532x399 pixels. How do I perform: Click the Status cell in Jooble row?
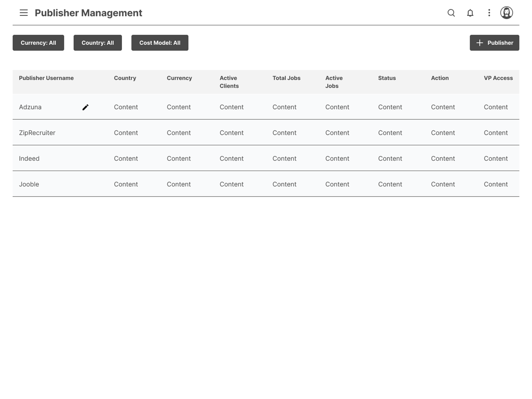click(x=390, y=184)
